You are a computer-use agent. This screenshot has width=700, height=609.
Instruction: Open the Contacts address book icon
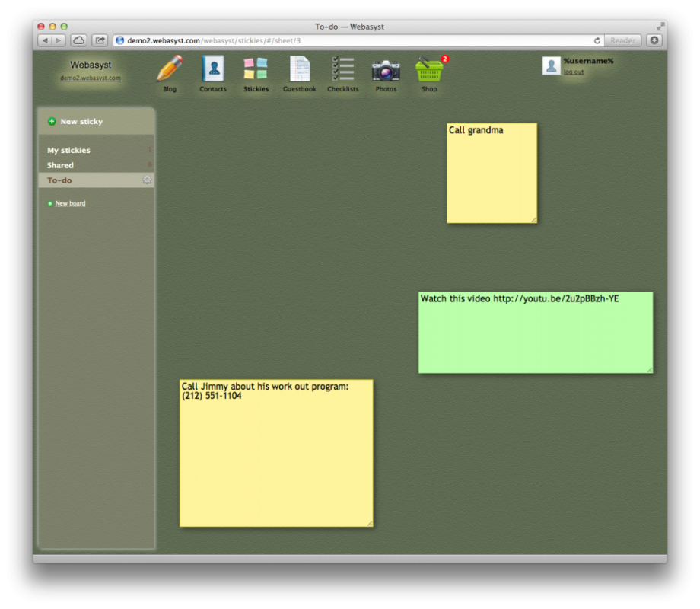coord(213,69)
